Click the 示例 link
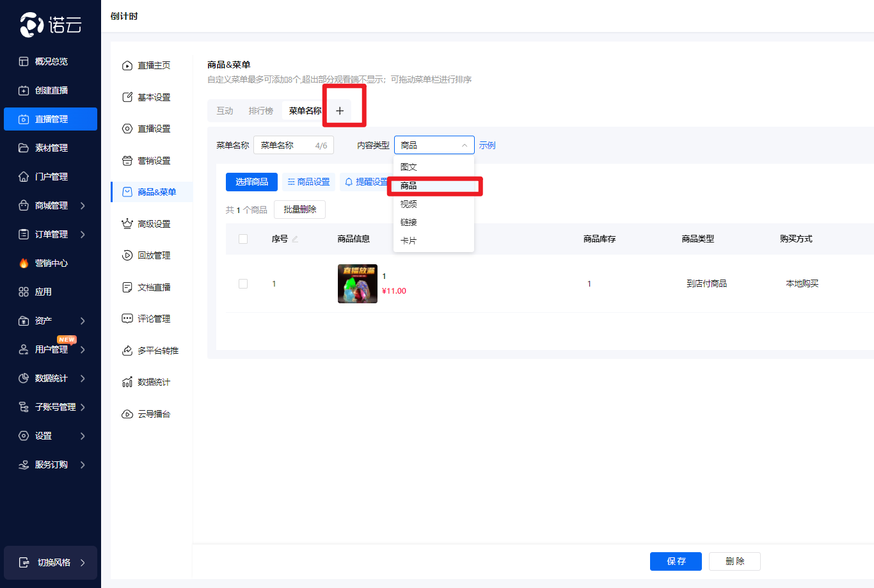 [x=487, y=145]
